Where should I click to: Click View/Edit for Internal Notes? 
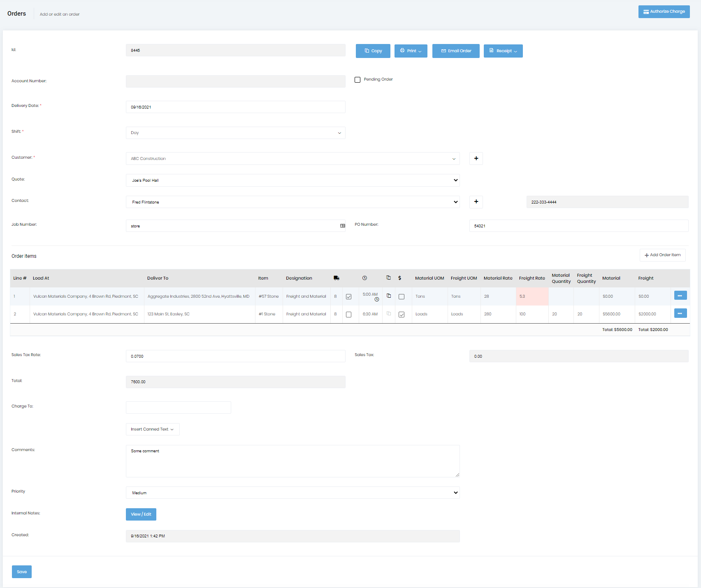click(141, 514)
